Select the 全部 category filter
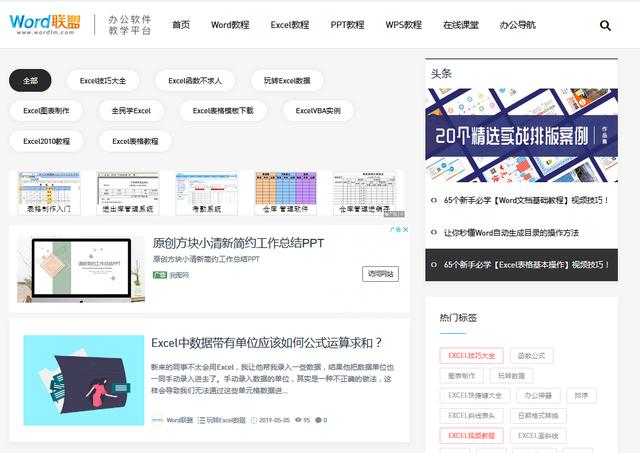Image resolution: width=640 pixels, height=453 pixels. tap(30, 80)
